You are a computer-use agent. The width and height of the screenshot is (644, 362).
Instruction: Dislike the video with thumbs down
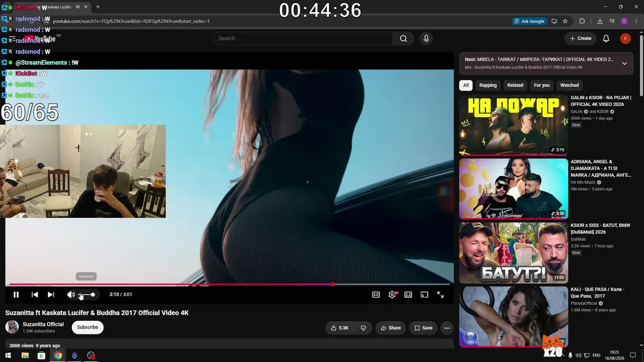coord(363,328)
